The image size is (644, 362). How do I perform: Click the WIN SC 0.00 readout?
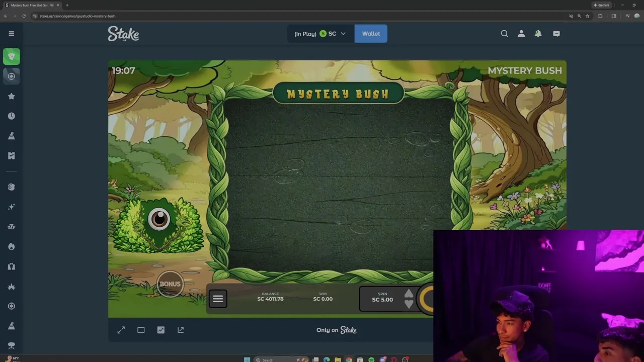point(323,297)
